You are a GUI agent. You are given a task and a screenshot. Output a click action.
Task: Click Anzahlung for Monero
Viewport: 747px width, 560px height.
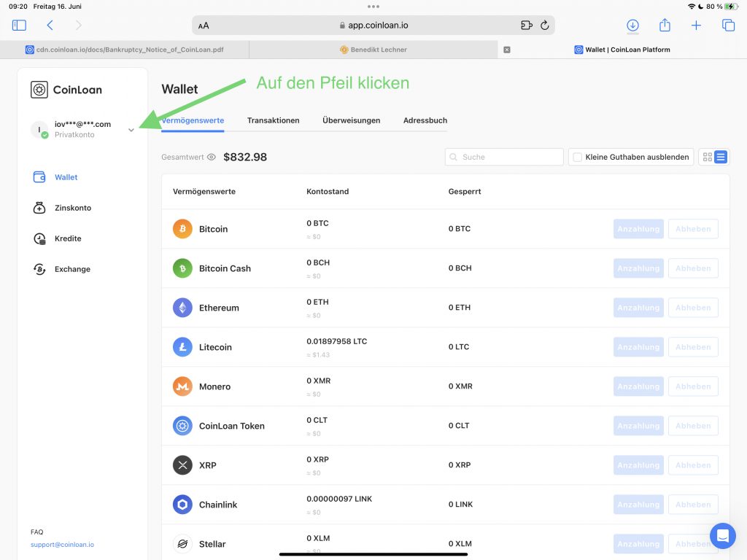tap(638, 386)
